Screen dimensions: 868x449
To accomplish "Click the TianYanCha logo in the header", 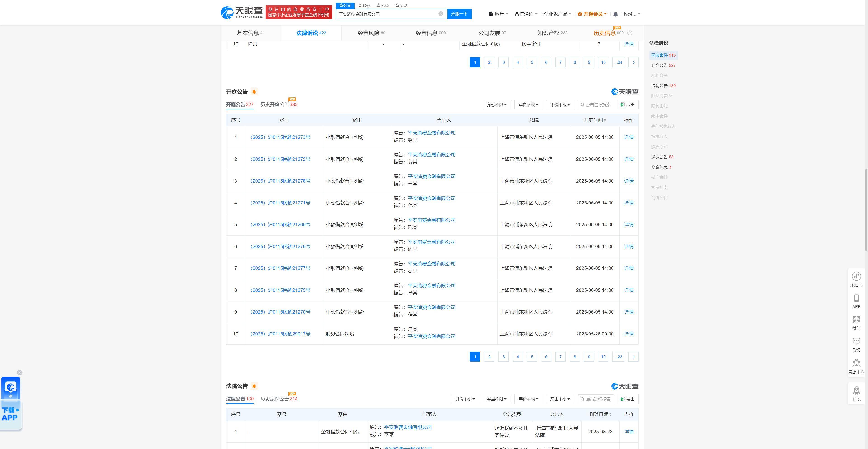I will pos(242,12).
